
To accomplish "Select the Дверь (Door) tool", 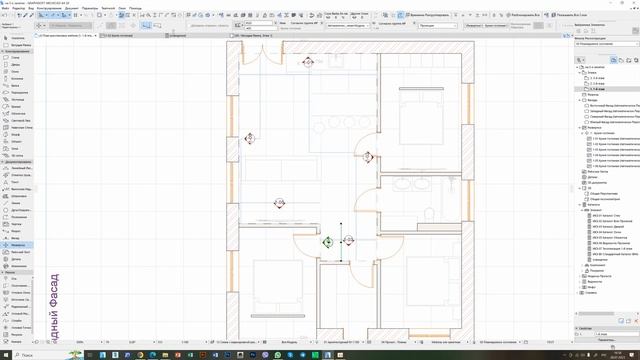I will pos(16,64).
